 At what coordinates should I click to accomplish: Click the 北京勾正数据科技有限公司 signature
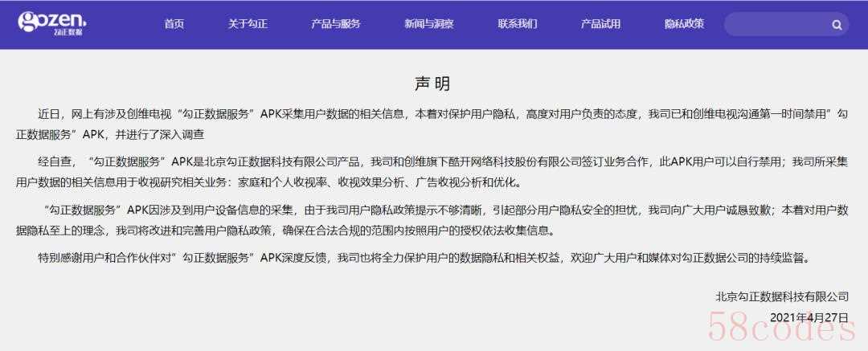pyautogui.click(x=781, y=296)
